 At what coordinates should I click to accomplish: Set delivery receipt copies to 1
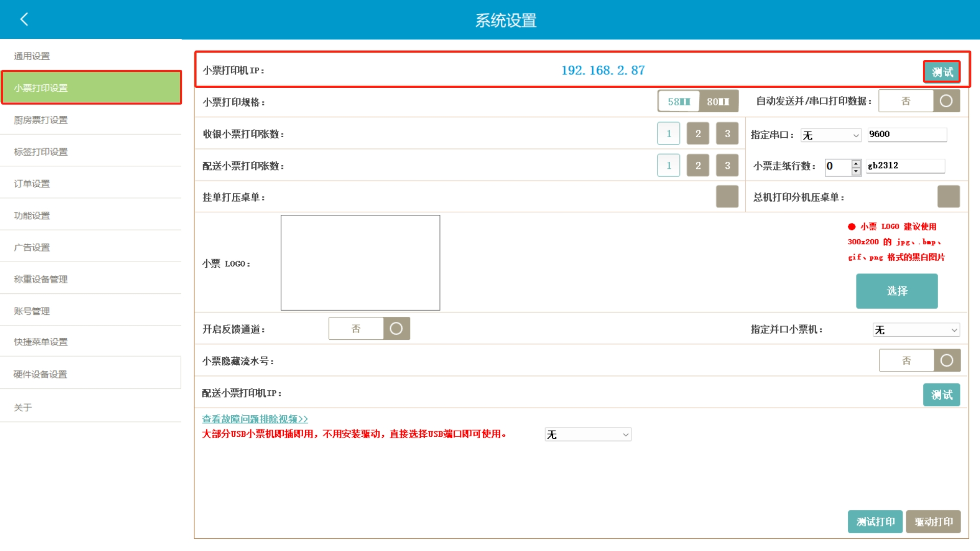(x=668, y=165)
